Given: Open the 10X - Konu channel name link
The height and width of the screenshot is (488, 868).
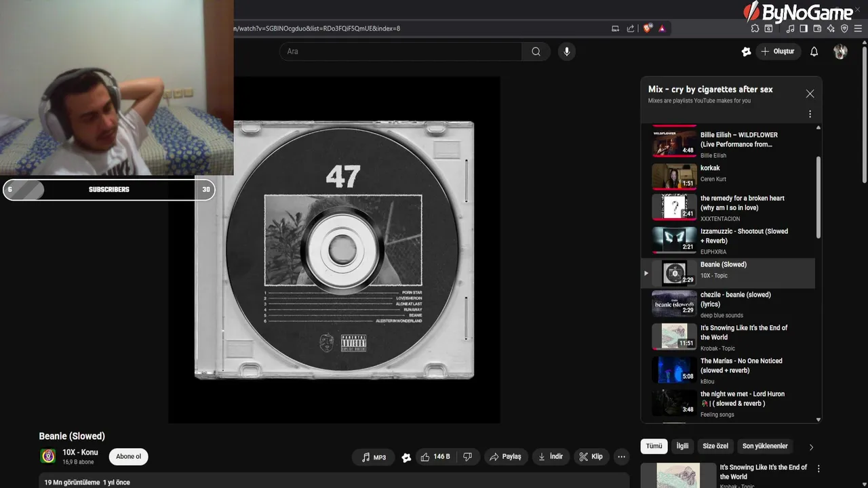Looking at the screenshot, I should point(80,452).
